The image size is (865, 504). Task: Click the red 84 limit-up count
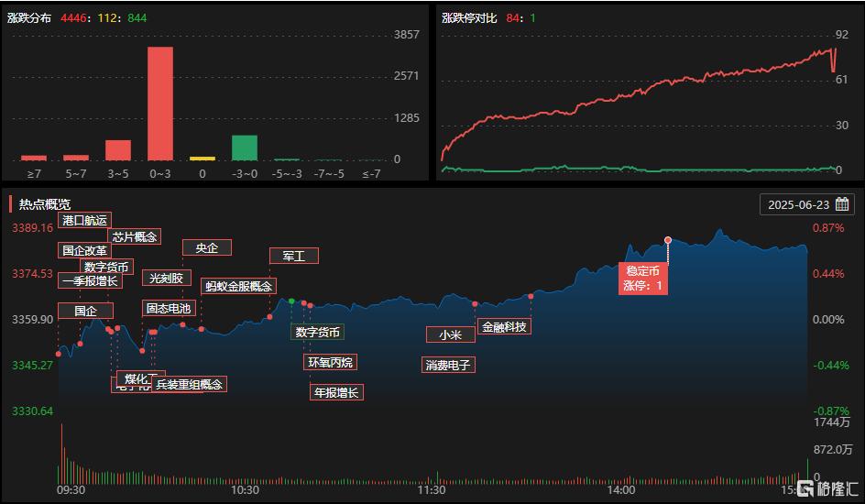pos(512,17)
